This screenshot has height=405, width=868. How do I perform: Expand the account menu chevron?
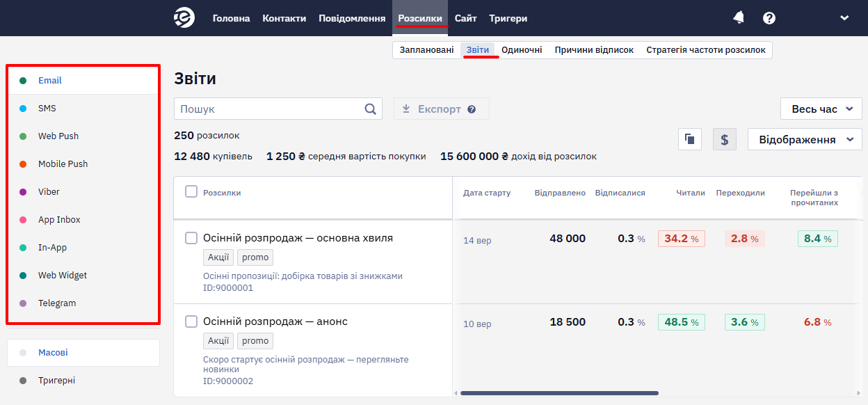pyautogui.click(x=844, y=18)
